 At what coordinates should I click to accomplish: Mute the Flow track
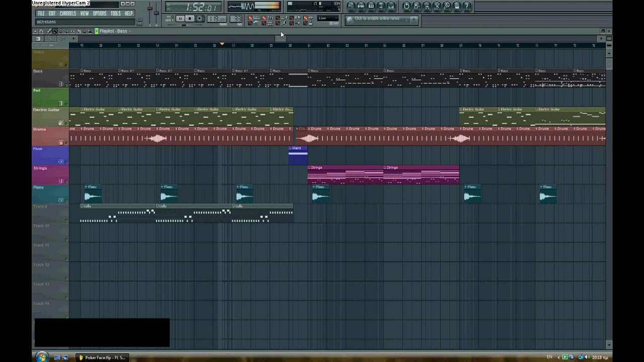pyautogui.click(x=66, y=162)
